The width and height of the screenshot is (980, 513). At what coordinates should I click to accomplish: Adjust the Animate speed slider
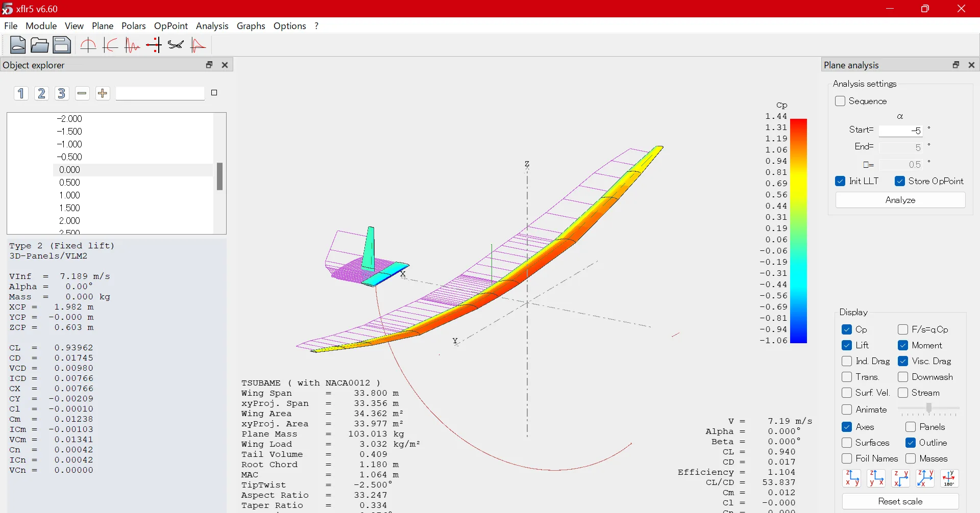click(928, 408)
